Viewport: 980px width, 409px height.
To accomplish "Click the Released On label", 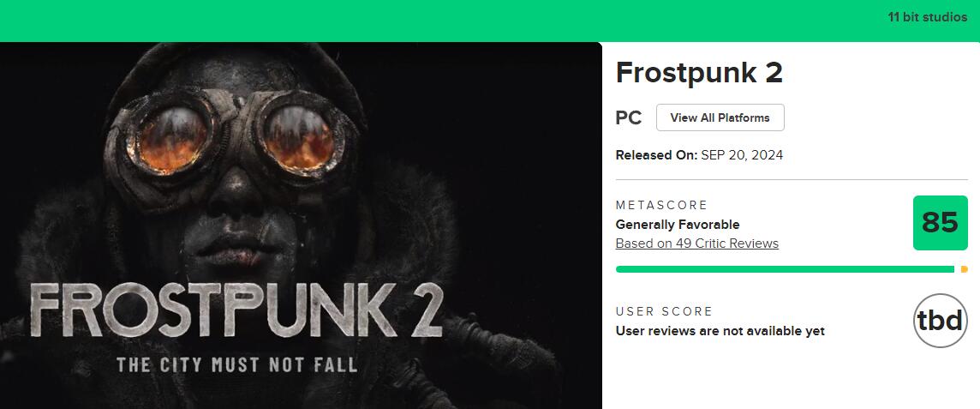I will (655, 155).
